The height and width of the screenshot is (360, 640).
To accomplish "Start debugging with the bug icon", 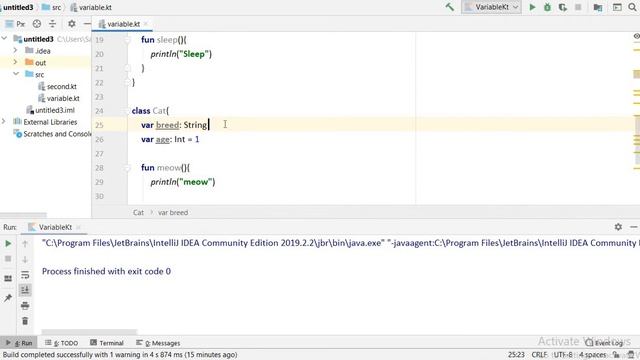I will coord(547,7).
